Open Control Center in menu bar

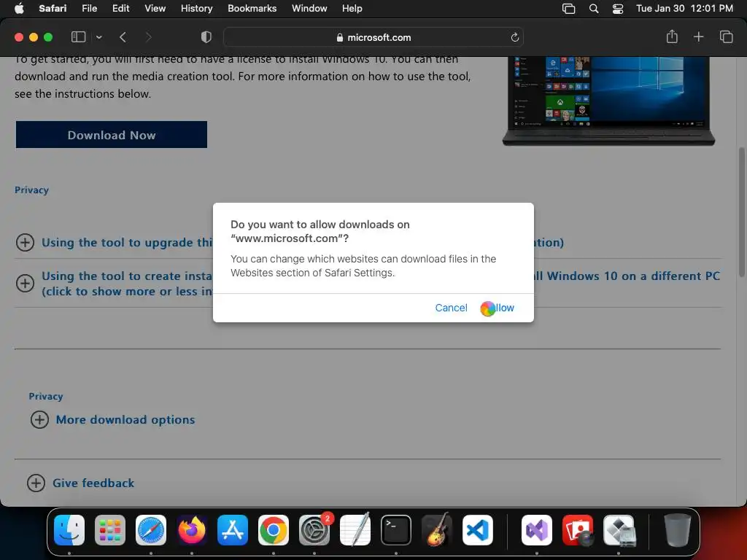tap(618, 9)
